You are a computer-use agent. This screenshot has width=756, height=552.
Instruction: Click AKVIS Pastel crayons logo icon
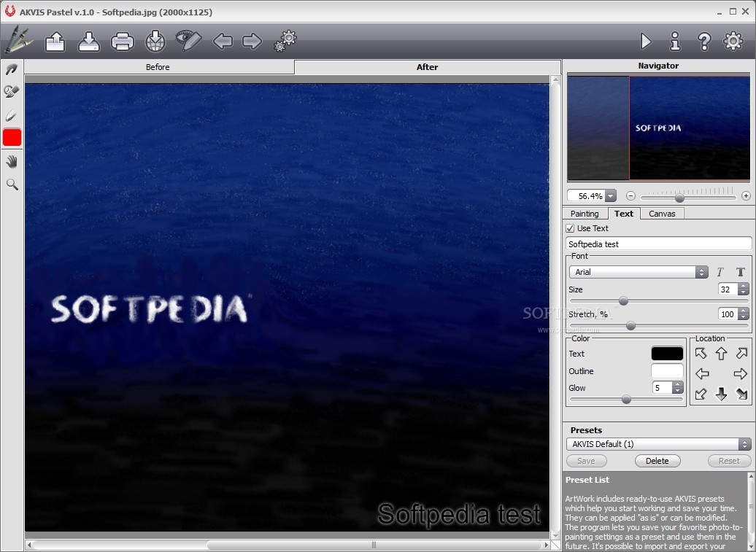18,39
